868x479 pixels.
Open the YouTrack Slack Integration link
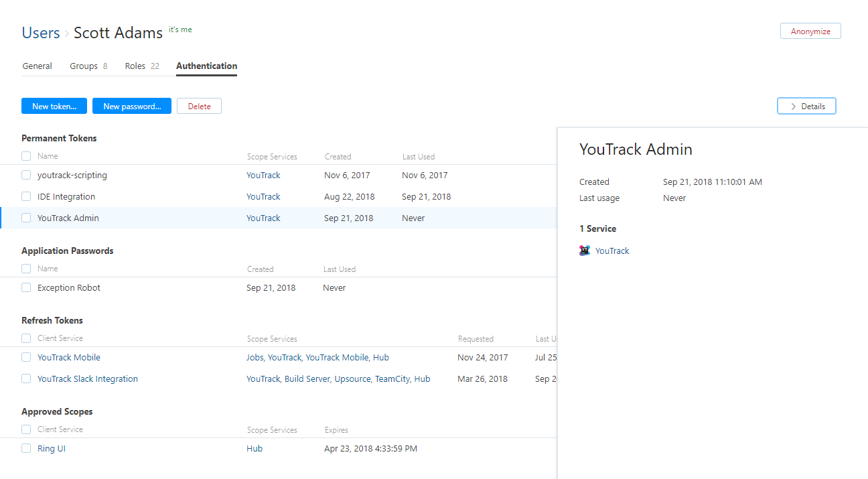[88, 379]
